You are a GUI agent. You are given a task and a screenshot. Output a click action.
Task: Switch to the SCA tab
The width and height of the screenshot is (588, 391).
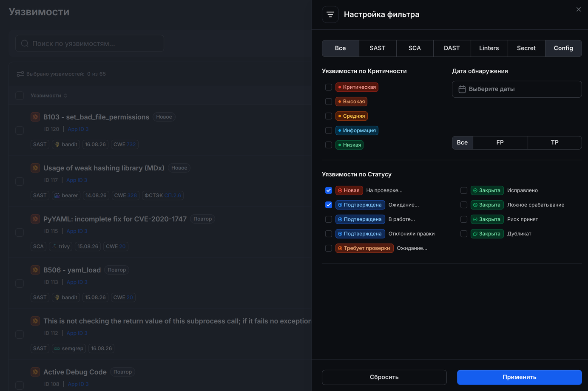click(415, 48)
